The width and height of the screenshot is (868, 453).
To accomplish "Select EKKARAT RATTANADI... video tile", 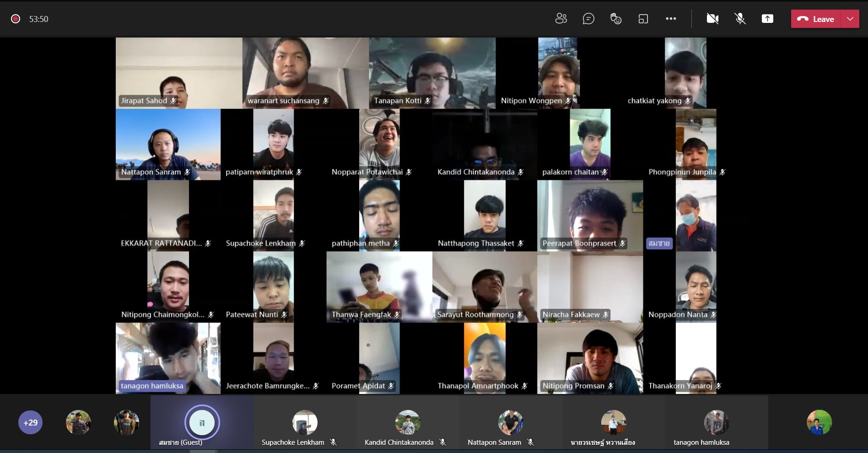I will (168, 216).
